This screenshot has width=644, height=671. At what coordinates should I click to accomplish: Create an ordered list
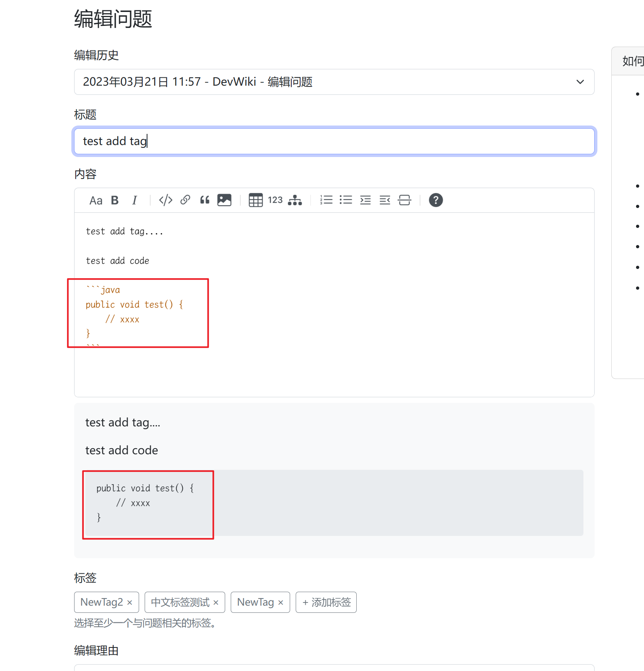pos(326,200)
